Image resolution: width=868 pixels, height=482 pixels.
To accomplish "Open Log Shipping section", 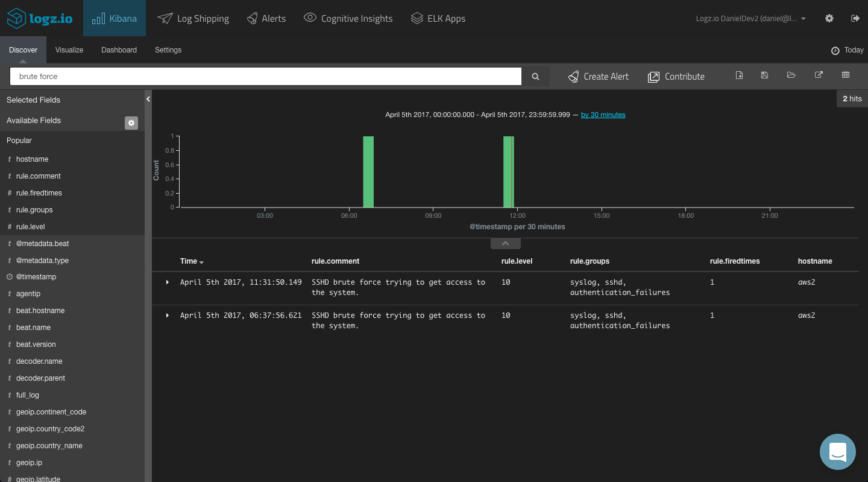I will [193, 19].
